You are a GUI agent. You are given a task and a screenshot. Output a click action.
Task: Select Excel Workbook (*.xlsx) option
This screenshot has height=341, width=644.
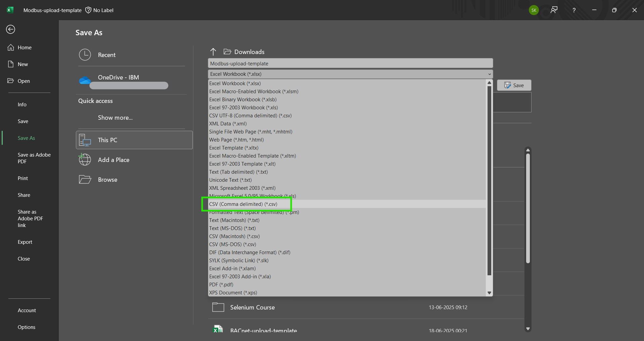347,83
